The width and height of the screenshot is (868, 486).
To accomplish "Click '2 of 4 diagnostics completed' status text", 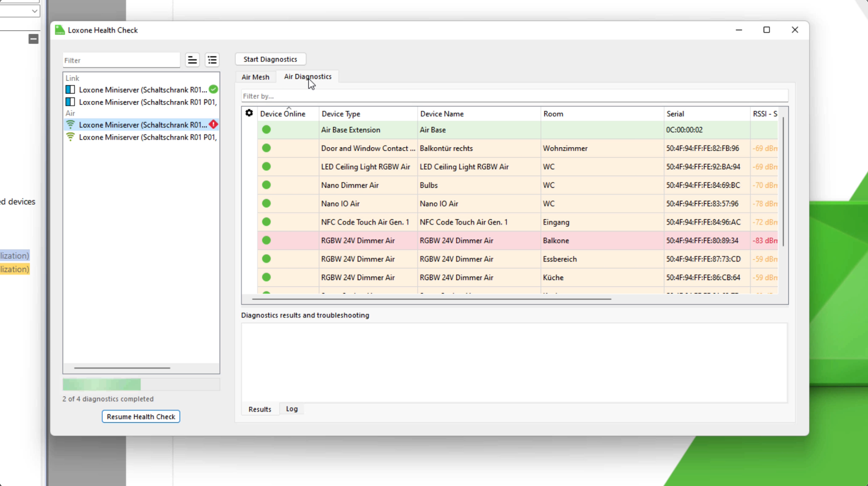I will coord(108,399).
